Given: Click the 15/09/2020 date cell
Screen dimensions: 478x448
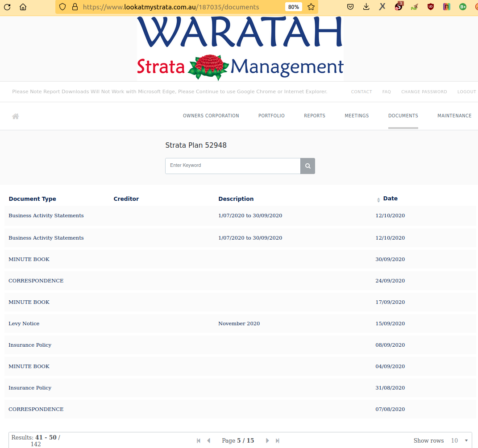Looking at the screenshot, I should [x=390, y=324].
